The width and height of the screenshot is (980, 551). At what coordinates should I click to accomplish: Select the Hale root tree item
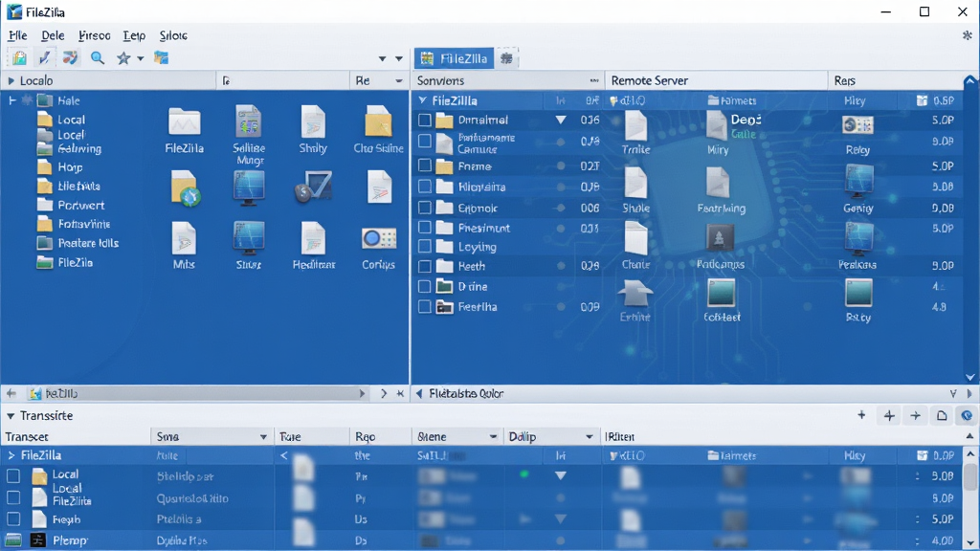58,99
